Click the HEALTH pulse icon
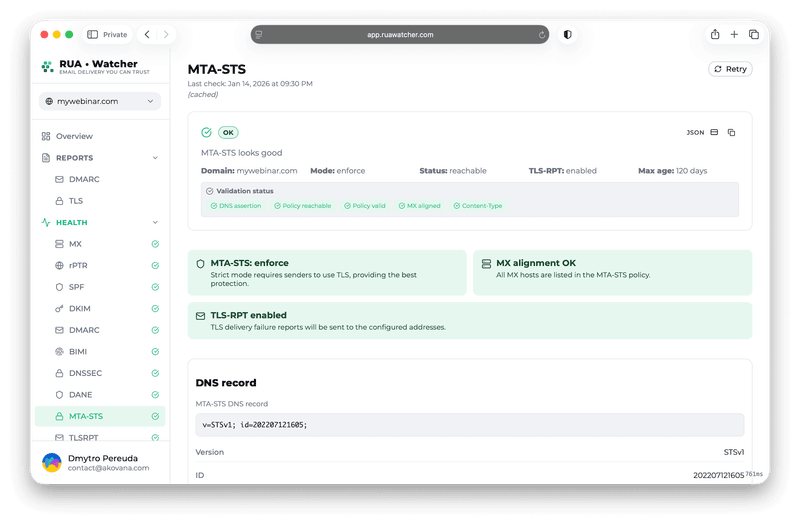The width and height of the screenshot is (800, 524). click(46, 222)
